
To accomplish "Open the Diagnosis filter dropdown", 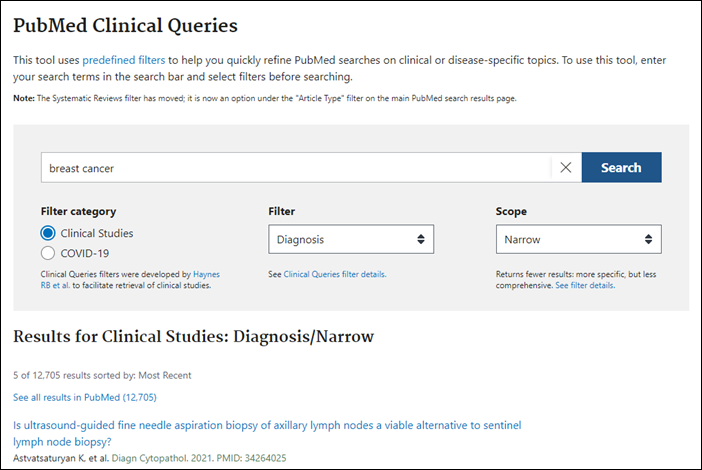I will click(351, 239).
